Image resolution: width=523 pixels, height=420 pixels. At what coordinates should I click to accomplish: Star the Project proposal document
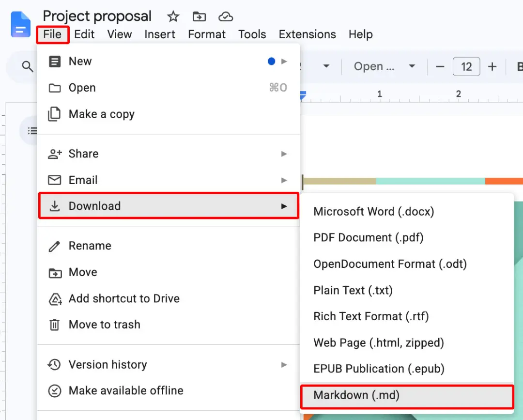tap(173, 16)
